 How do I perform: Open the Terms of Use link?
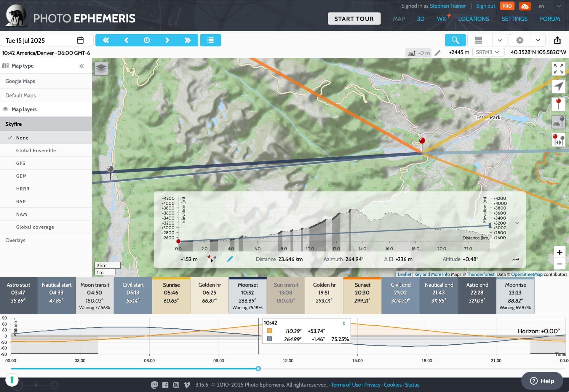[x=346, y=385]
